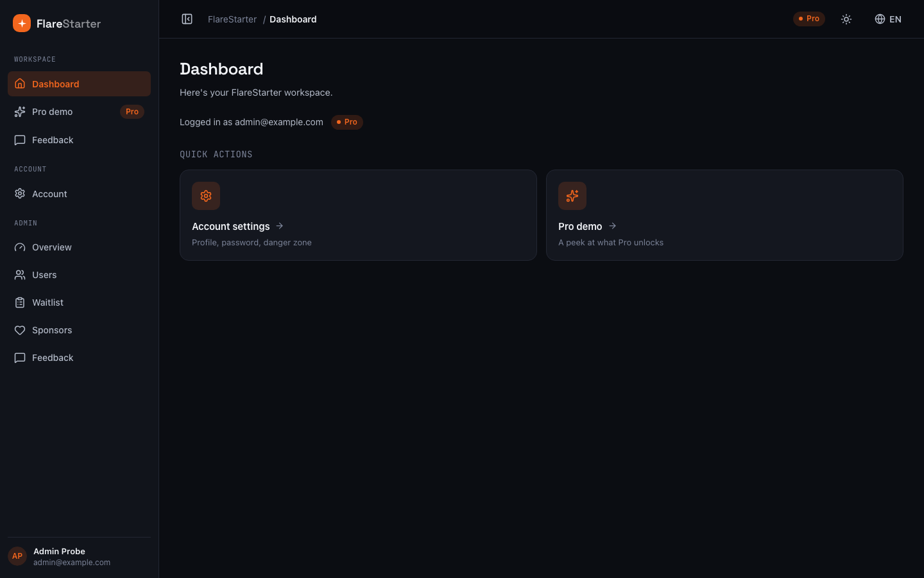This screenshot has height=578, width=924.
Task: Click the clipboard icon beside Waitlist
Action: (20, 302)
